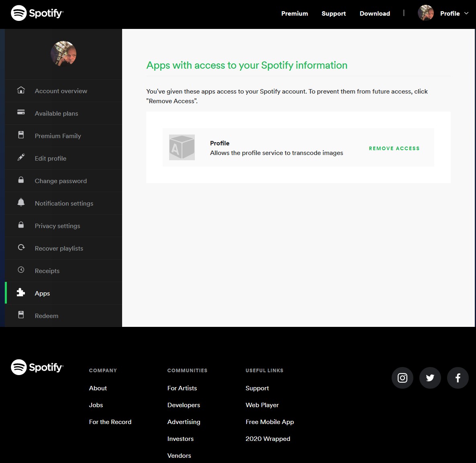
Task: Open Download in top navigation
Action: tap(375, 13)
